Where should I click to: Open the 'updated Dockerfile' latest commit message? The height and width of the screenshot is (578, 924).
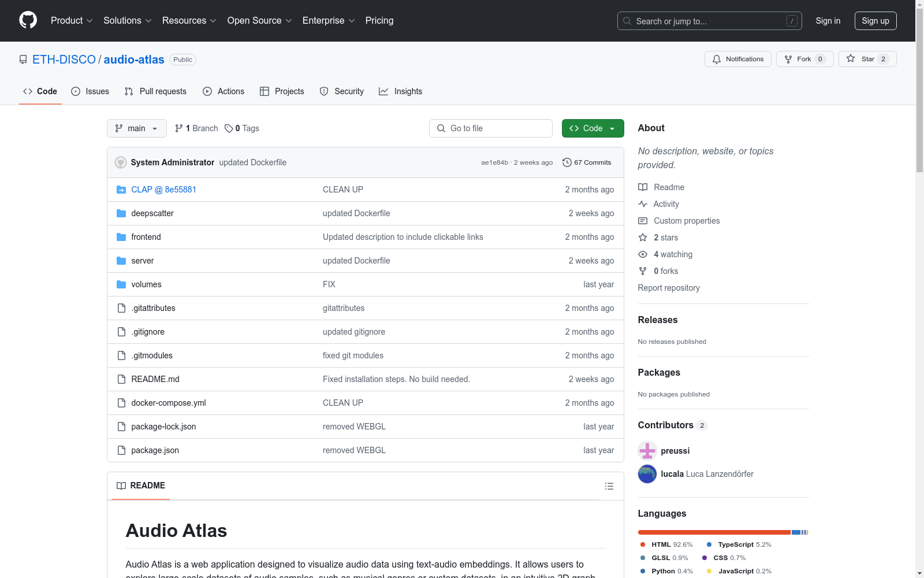pyautogui.click(x=253, y=162)
